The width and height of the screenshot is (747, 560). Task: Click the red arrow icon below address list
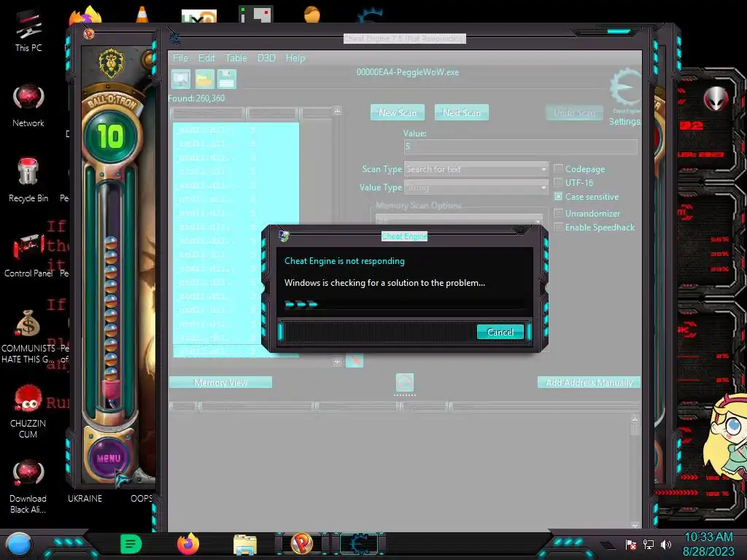pos(355,362)
